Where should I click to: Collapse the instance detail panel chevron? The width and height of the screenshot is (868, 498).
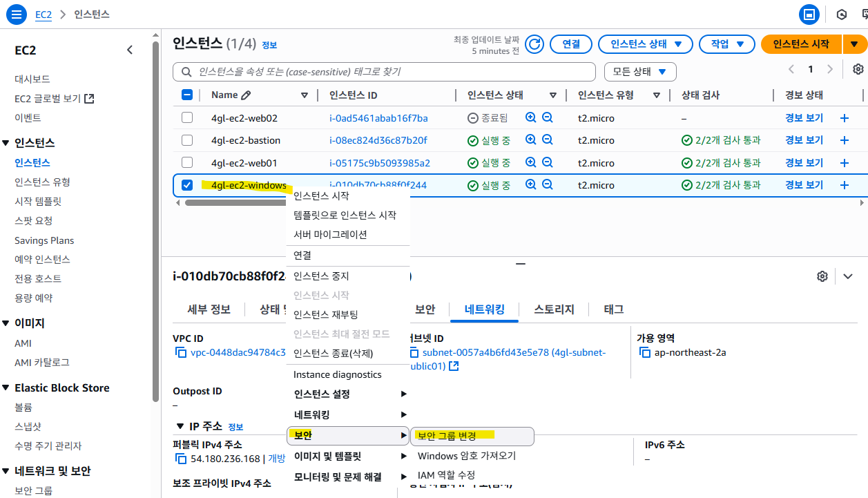pos(848,276)
